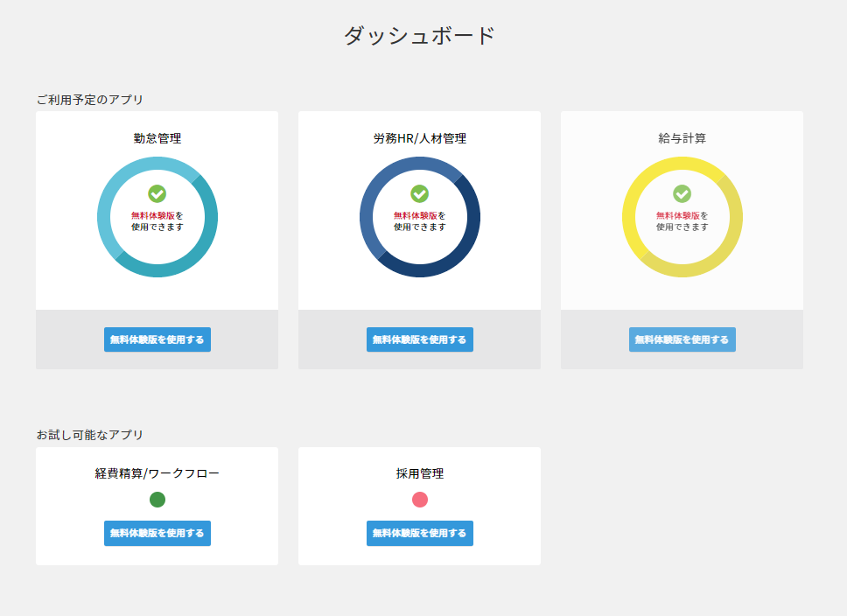Click the ダッシュボード page heading
This screenshot has height=616, width=847.
420,36
